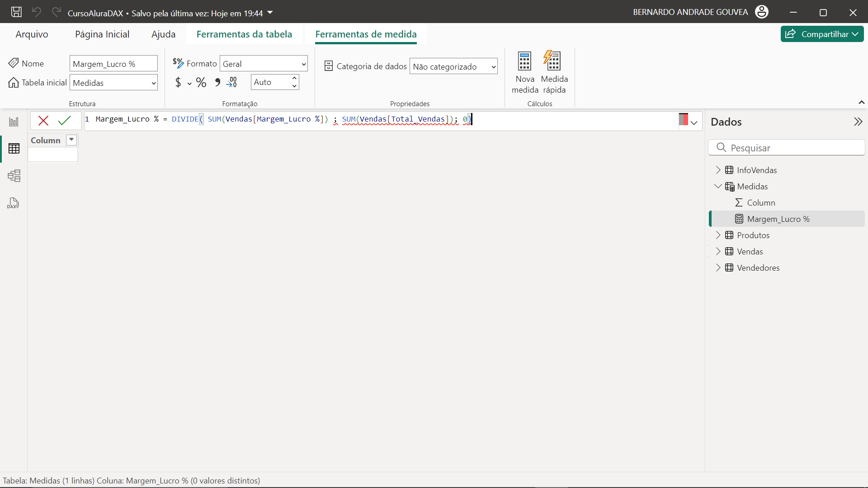Collapse the Dados pane with double chevron
Image resolution: width=868 pixels, height=488 pixels.
click(x=858, y=122)
